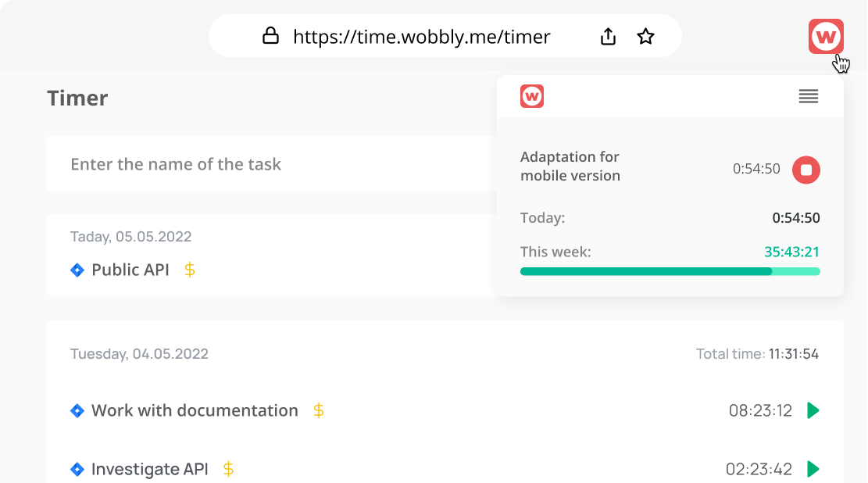This screenshot has height=483, width=868.
Task: Click the This week progress bar
Action: (670, 271)
